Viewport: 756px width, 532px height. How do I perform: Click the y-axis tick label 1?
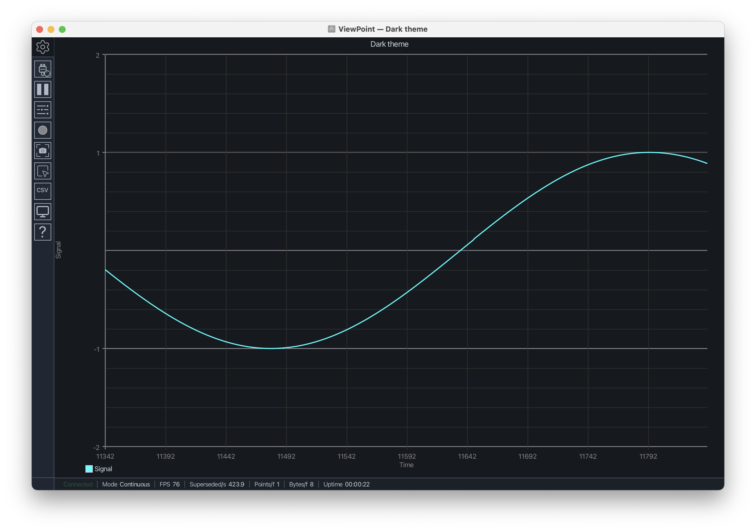[x=98, y=153]
